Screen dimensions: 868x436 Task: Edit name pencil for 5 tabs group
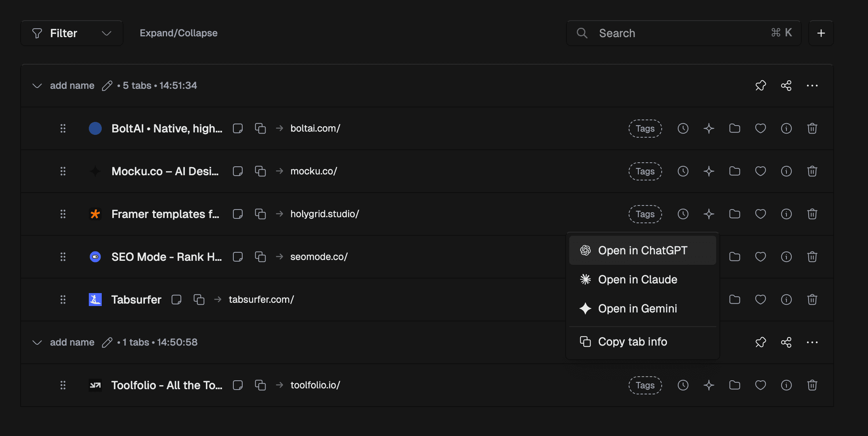point(107,86)
